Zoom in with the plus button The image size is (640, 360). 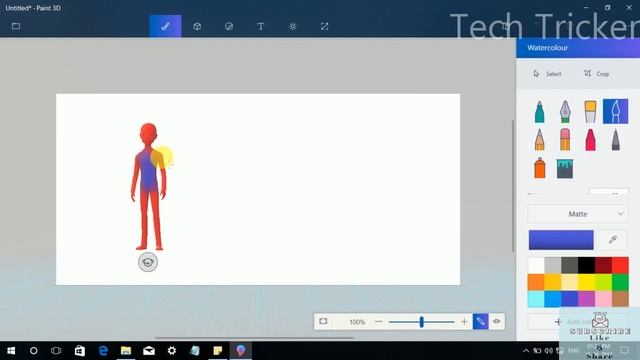pyautogui.click(x=464, y=322)
